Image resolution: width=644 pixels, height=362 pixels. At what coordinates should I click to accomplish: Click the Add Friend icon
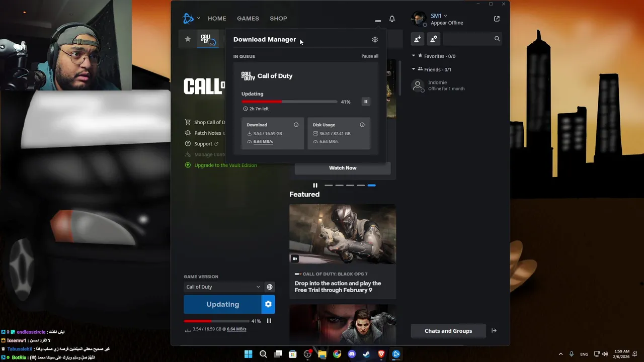click(417, 39)
